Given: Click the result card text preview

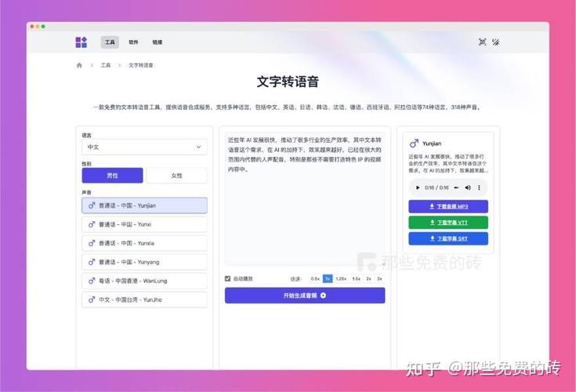Looking at the screenshot, I should (448, 164).
